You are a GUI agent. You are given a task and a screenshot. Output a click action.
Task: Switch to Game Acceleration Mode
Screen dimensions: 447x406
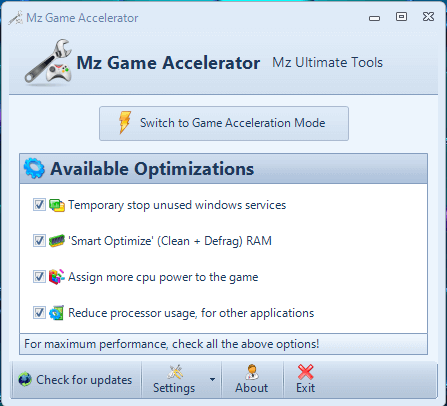[224, 123]
